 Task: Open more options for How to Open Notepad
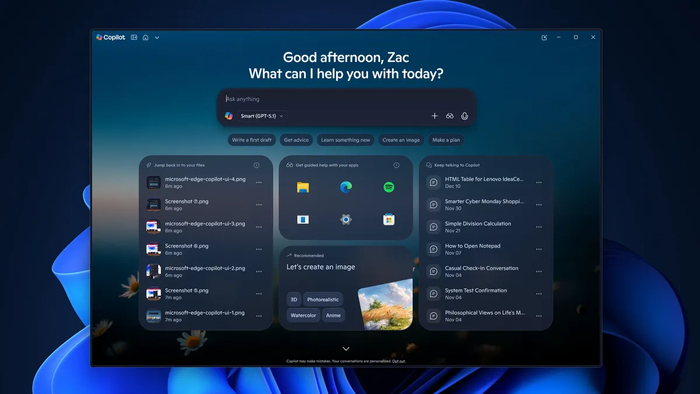pyautogui.click(x=539, y=249)
